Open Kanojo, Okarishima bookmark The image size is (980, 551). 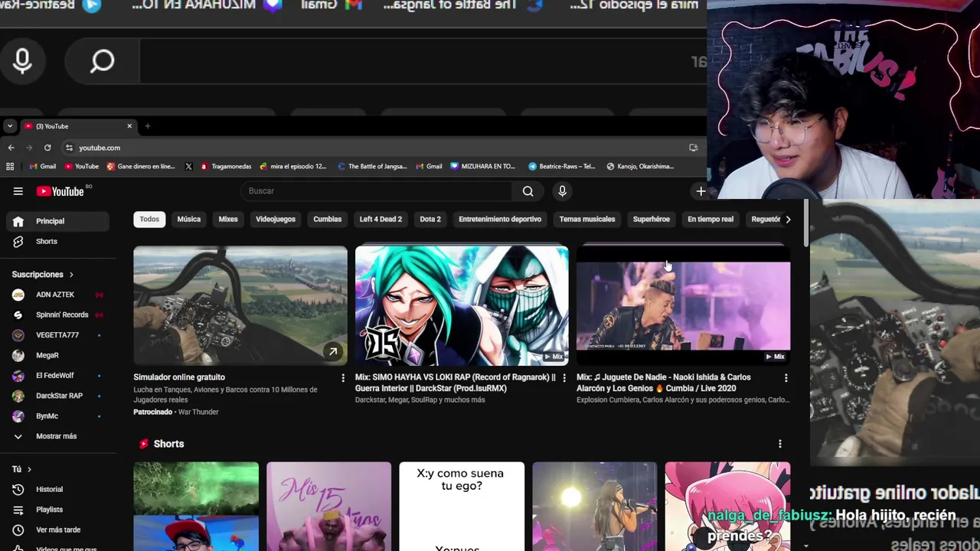[x=640, y=166]
